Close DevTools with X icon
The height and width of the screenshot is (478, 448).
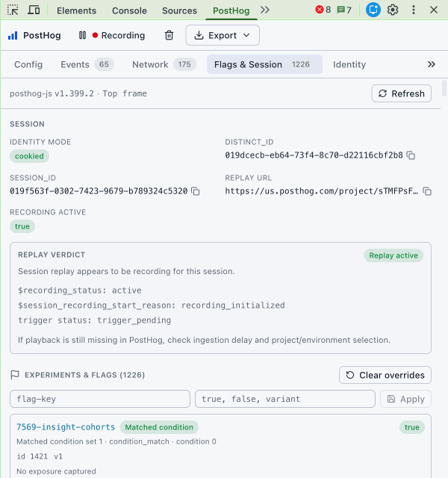pyautogui.click(x=434, y=10)
